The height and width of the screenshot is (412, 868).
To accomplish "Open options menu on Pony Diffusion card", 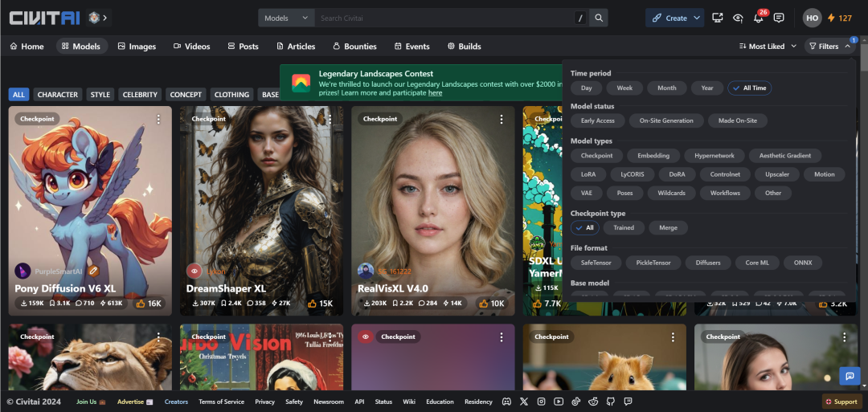I will [158, 120].
